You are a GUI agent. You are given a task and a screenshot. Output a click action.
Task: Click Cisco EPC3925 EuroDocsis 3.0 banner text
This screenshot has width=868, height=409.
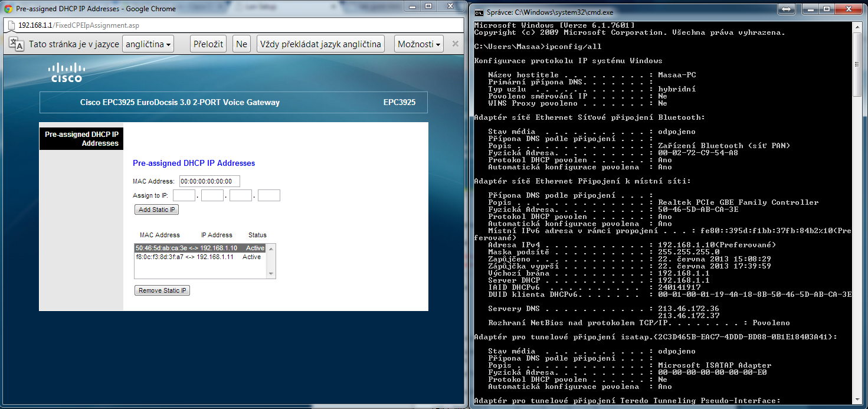[x=180, y=102]
